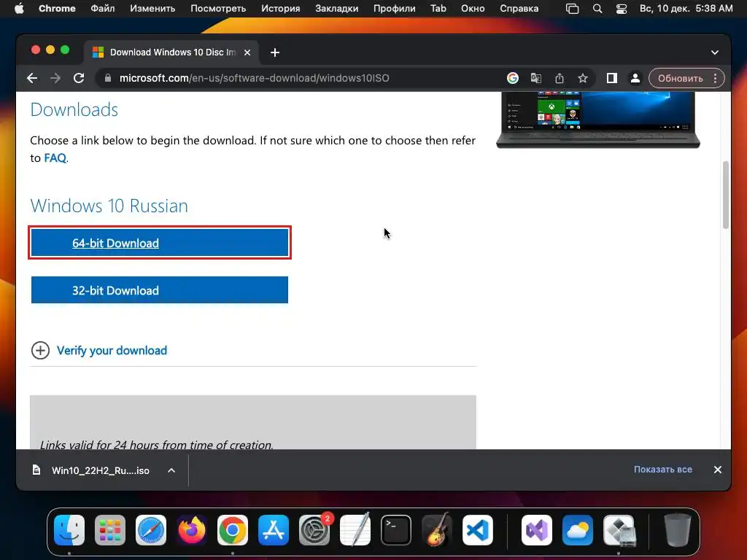Open the FAQ link
Image resolution: width=747 pixels, height=560 pixels.
(x=55, y=158)
